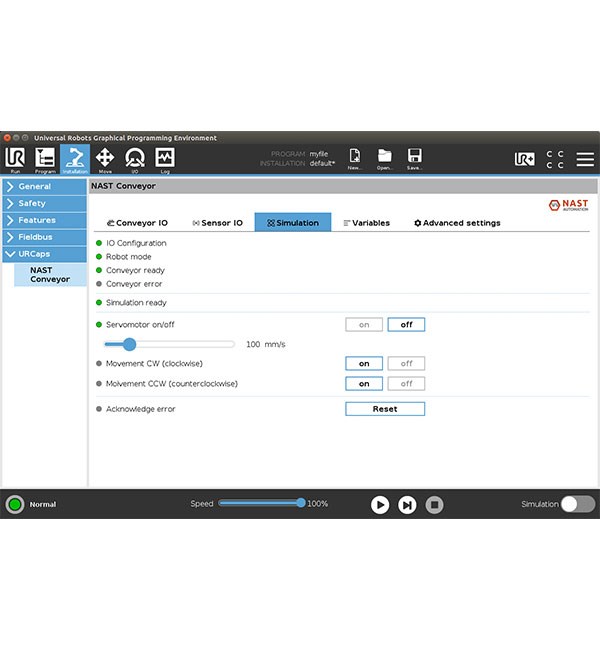Toggle the Simulation switch in footer
600x650 pixels.
tap(578, 504)
